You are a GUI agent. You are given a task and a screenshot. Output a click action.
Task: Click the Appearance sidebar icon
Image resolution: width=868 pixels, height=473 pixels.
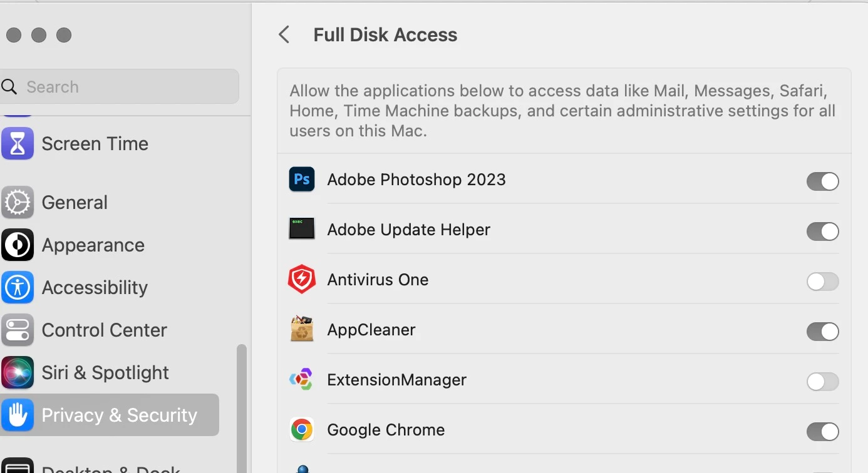[x=17, y=245]
